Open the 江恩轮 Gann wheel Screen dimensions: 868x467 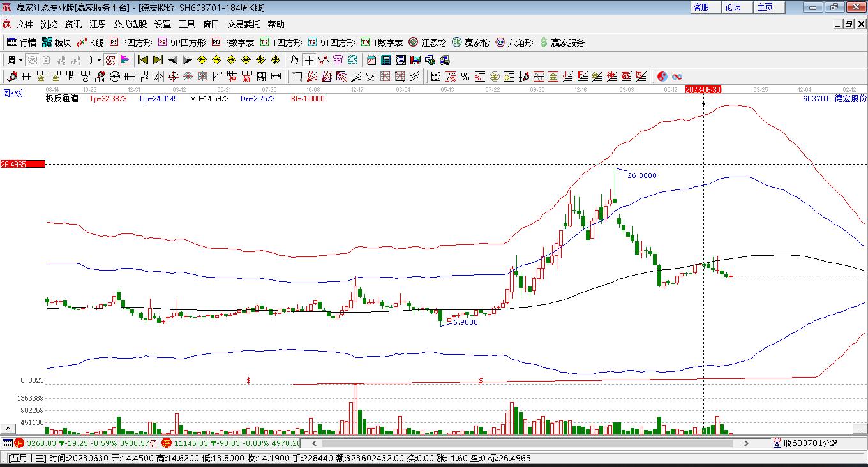tap(428, 43)
